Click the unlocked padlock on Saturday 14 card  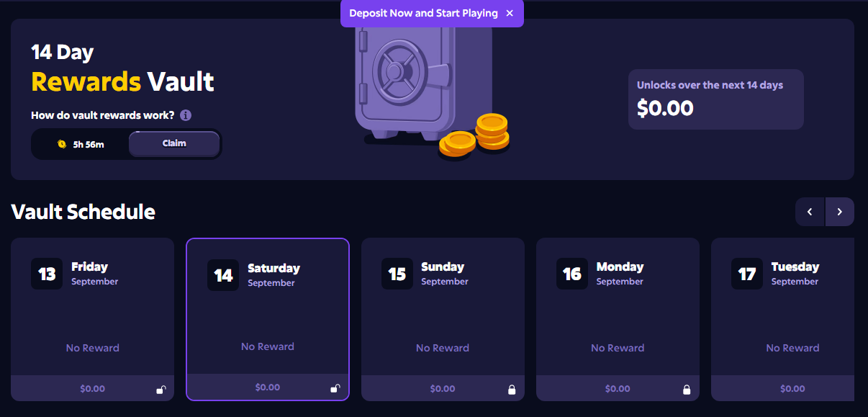(335, 388)
